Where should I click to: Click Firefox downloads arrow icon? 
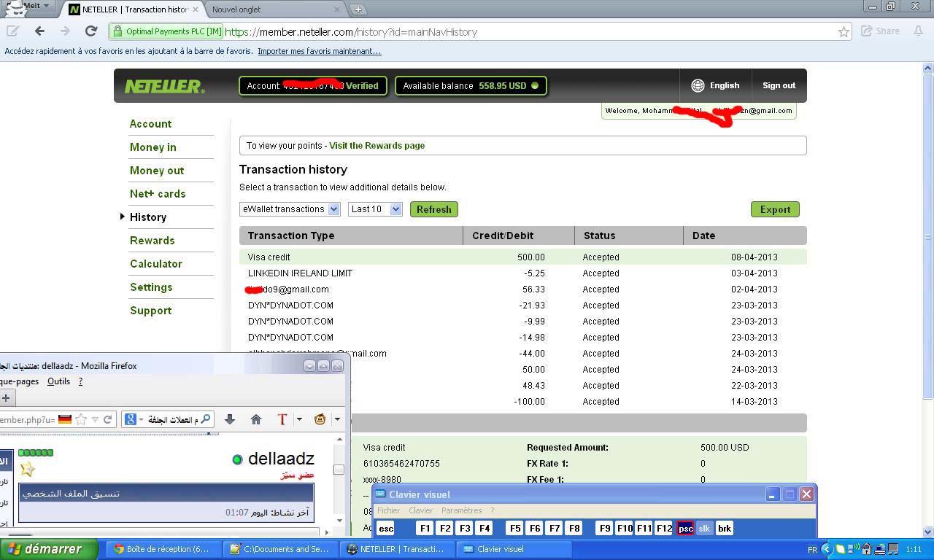point(229,419)
